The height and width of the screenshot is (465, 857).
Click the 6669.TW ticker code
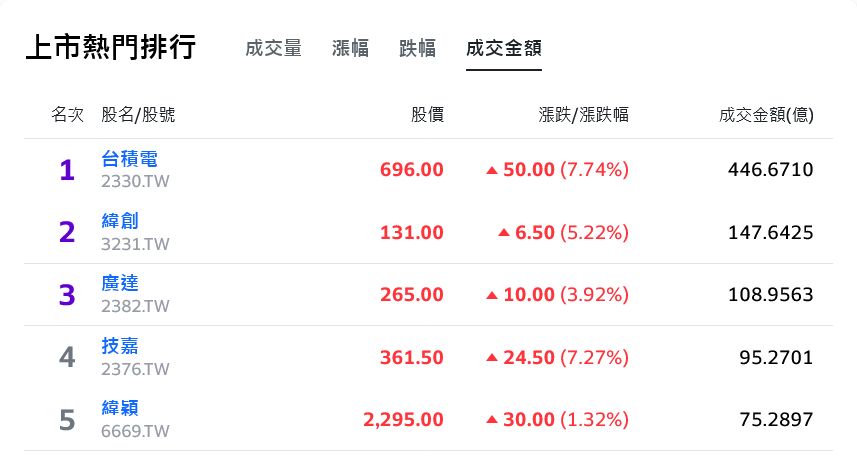coord(135,432)
